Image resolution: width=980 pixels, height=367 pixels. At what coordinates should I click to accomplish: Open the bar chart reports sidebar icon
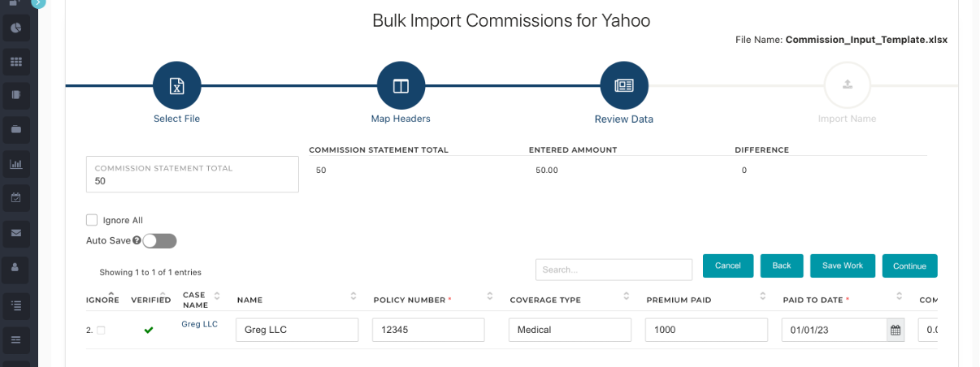15,164
